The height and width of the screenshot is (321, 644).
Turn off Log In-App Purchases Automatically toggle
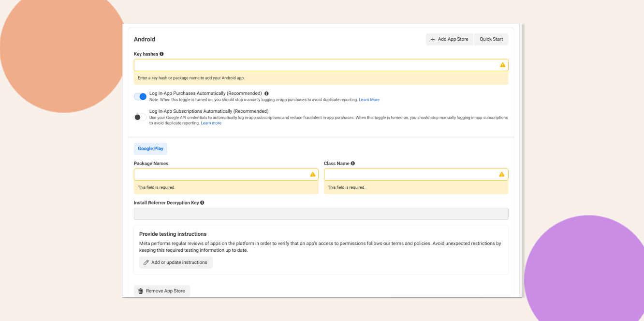click(140, 96)
